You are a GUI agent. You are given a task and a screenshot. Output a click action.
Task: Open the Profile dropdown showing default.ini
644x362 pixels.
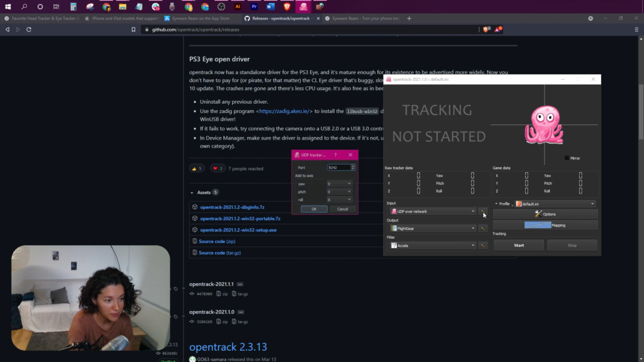(555, 204)
